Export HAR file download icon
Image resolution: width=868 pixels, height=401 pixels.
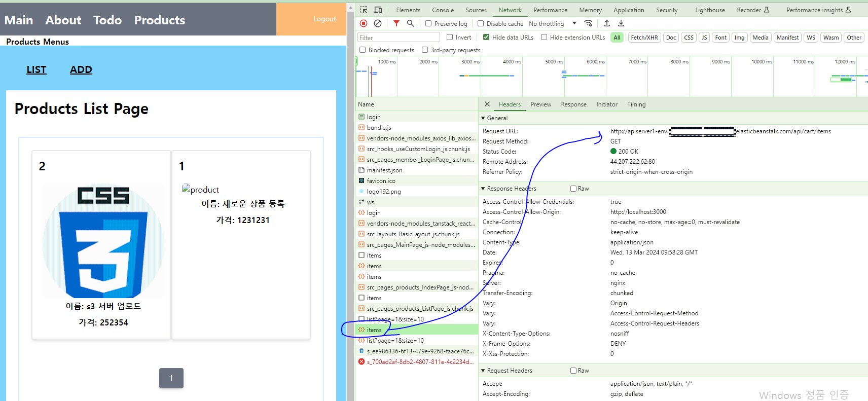tap(621, 23)
